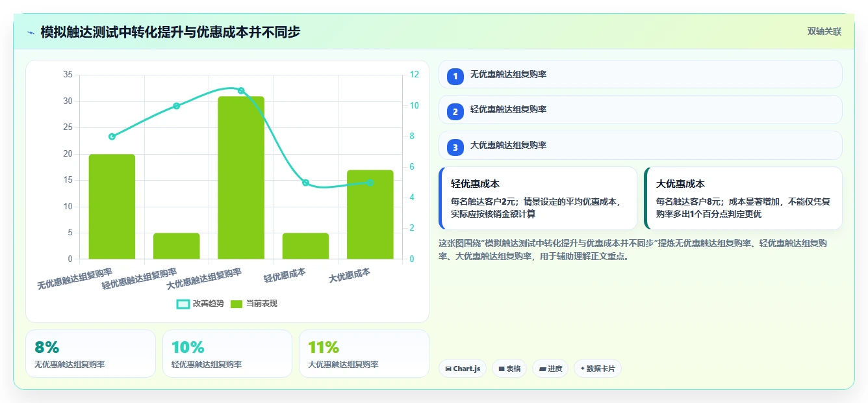Screen dimensions: 868x403
Task: Open the 轻优惠成本 info card
Action: (538, 198)
